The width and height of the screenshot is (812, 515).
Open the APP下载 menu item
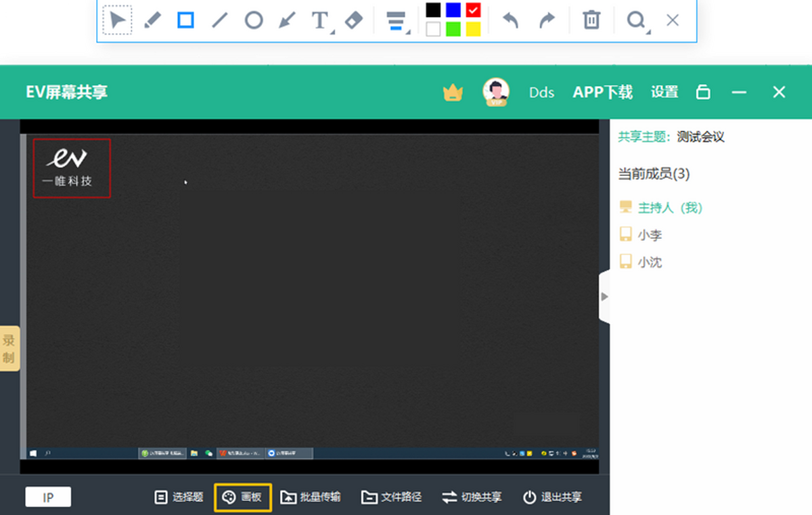(603, 92)
